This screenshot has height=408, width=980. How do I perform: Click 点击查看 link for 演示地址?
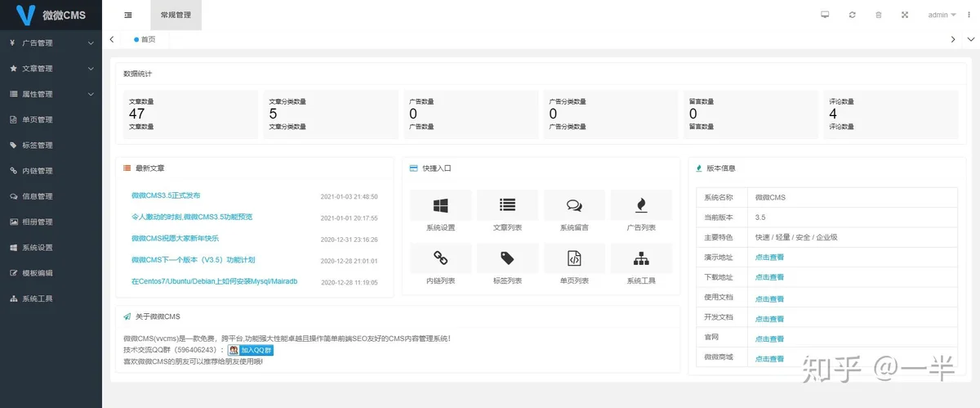pyautogui.click(x=769, y=257)
